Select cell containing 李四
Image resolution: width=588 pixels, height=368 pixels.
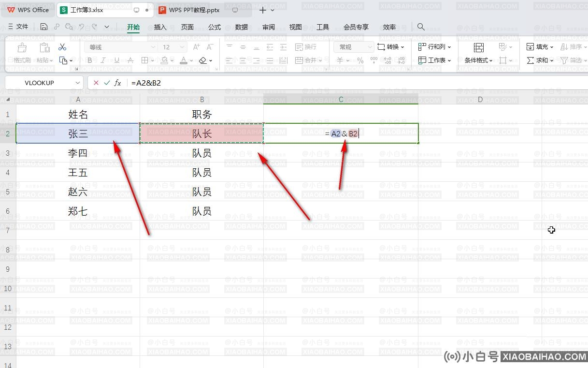pyautogui.click(x=78, y=153)
